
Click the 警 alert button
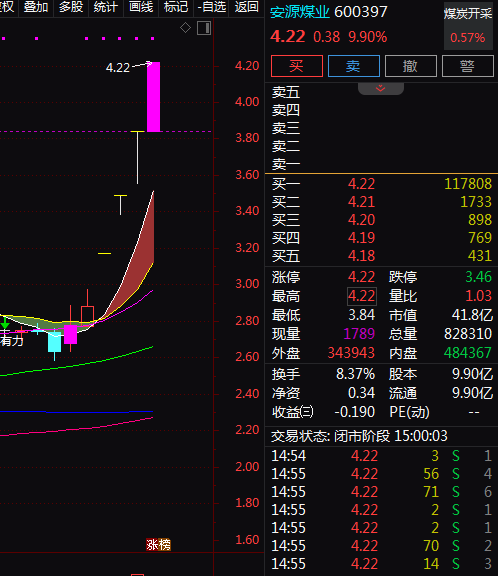pyautogui.click(x=468, y=66)
